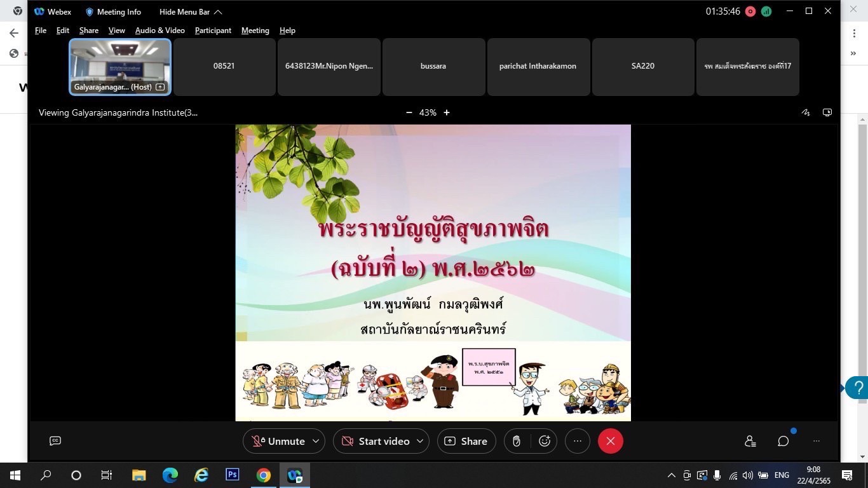Start video camera

376,441
